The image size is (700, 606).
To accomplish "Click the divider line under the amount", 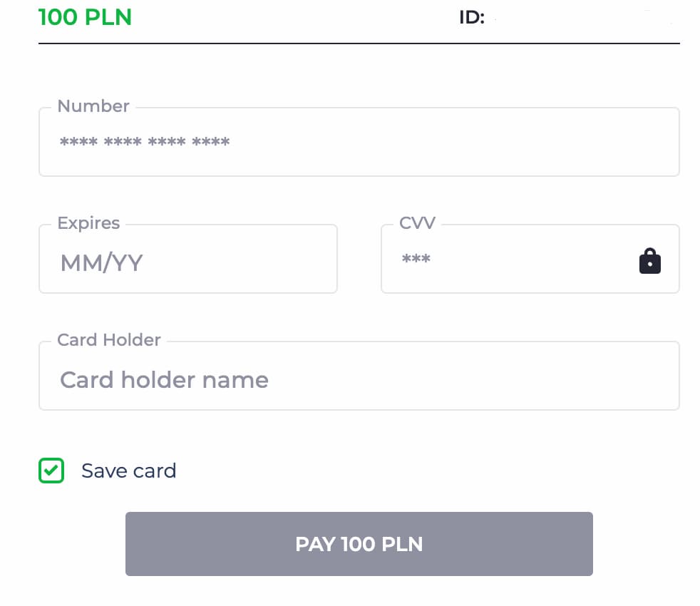I will click(359, 43).
